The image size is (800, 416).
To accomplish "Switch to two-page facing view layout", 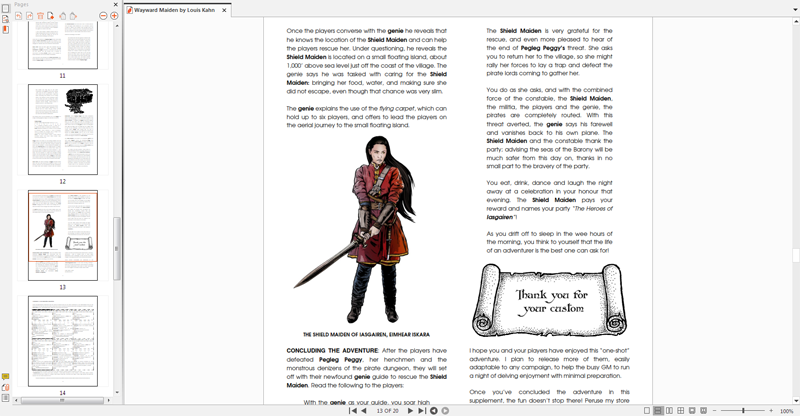I will click(x=671, y=411).
